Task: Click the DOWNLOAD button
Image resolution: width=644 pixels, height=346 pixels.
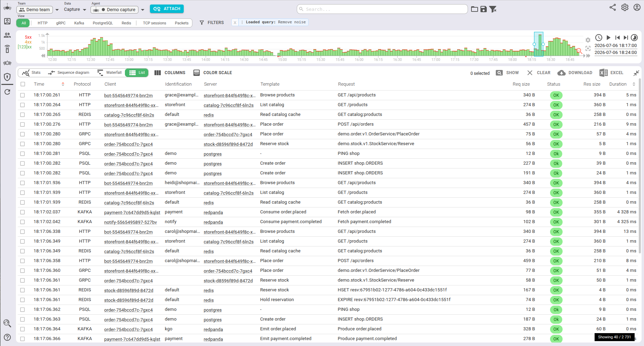Action: pos(575,73)
